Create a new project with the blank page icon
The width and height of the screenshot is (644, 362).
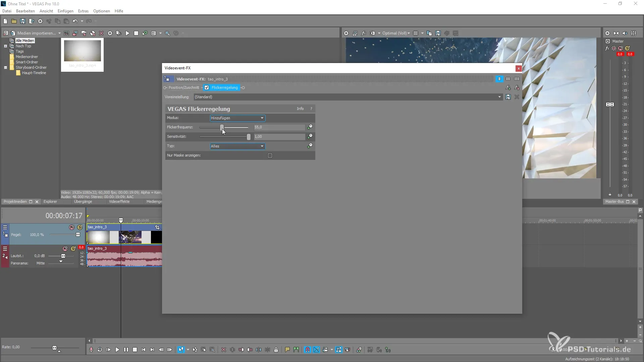tap(5, 21)
